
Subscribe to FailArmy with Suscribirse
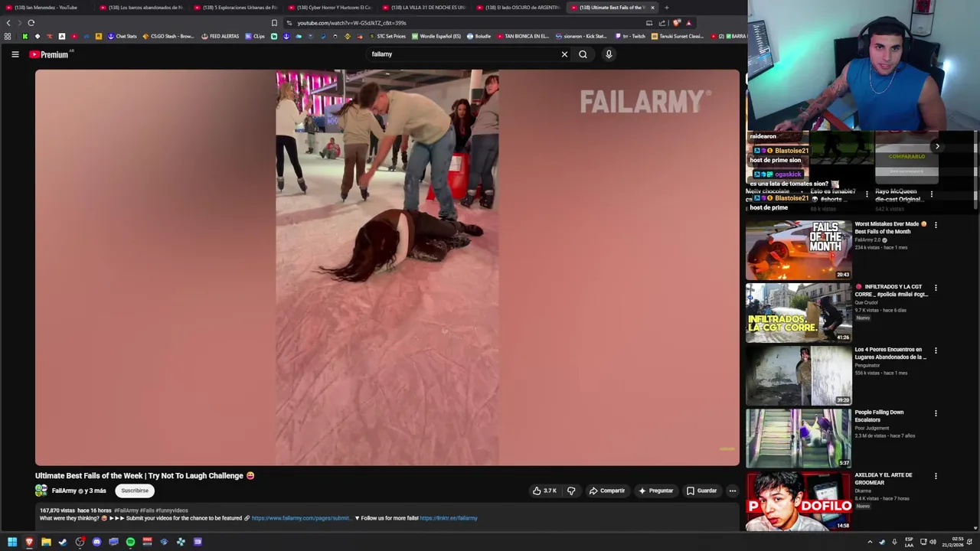coord(135,491)
